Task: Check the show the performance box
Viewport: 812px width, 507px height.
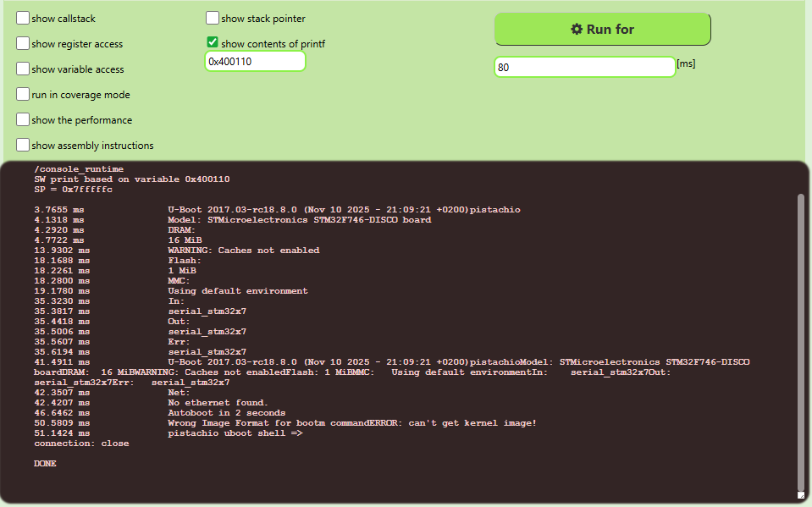Action: tap(23, 120)
